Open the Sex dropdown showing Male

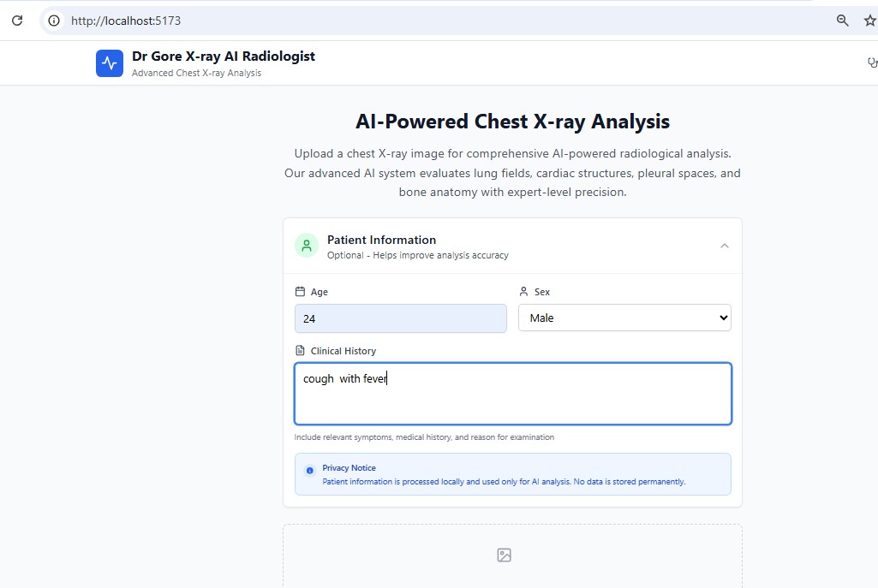tap(624, 318)
